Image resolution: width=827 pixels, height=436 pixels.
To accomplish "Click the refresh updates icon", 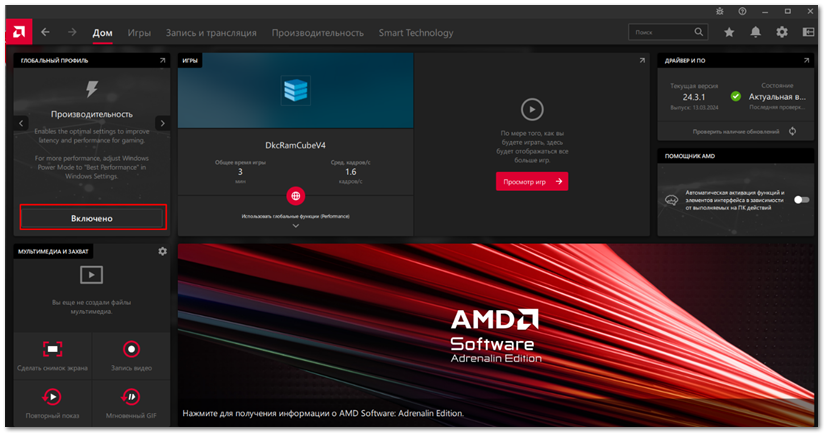I will (x=792, y=131).
